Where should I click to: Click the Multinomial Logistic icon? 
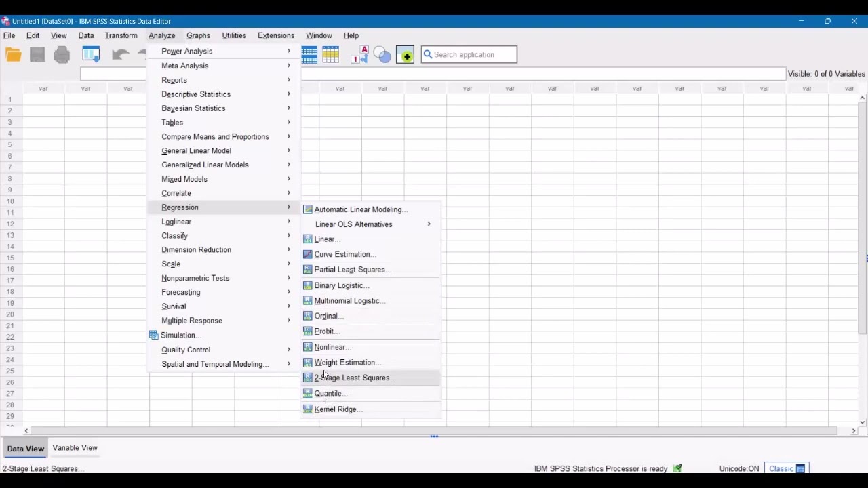(x=308, y=301)
